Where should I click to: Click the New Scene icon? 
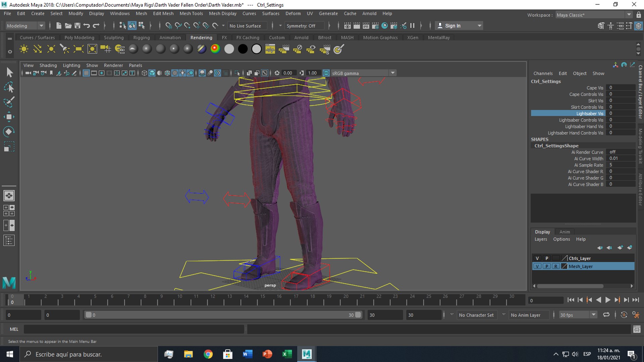coord(59,25)
